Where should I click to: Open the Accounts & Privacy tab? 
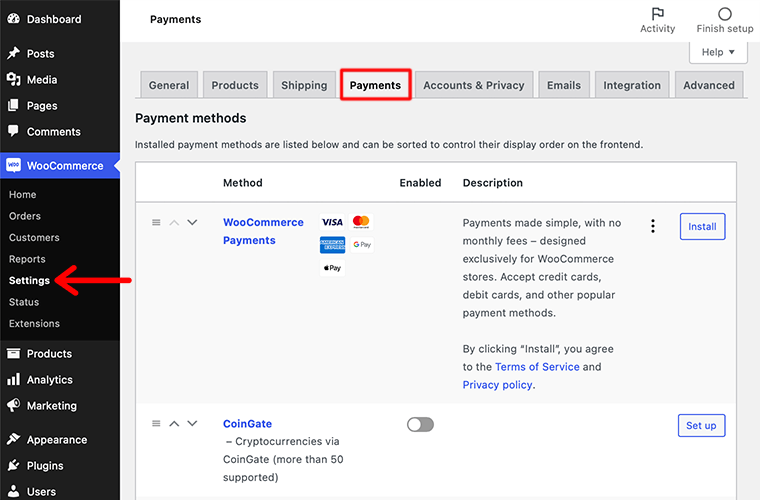click(x=474, y=85)
